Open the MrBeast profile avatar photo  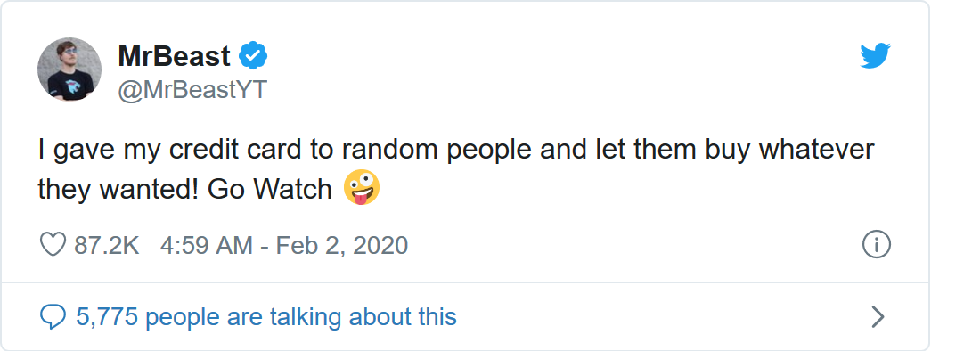(69, 69)
